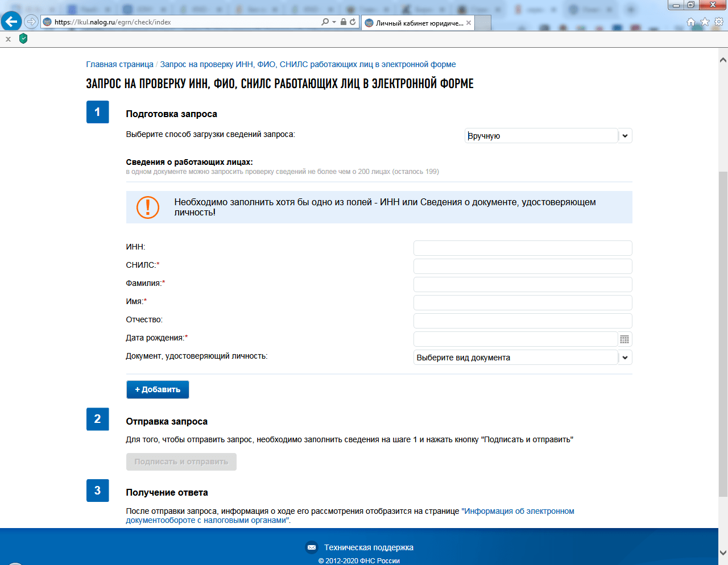Open address bar autocomplete dropdown arrow
This screenshot has width=728, height=565.
coord(334,22)
